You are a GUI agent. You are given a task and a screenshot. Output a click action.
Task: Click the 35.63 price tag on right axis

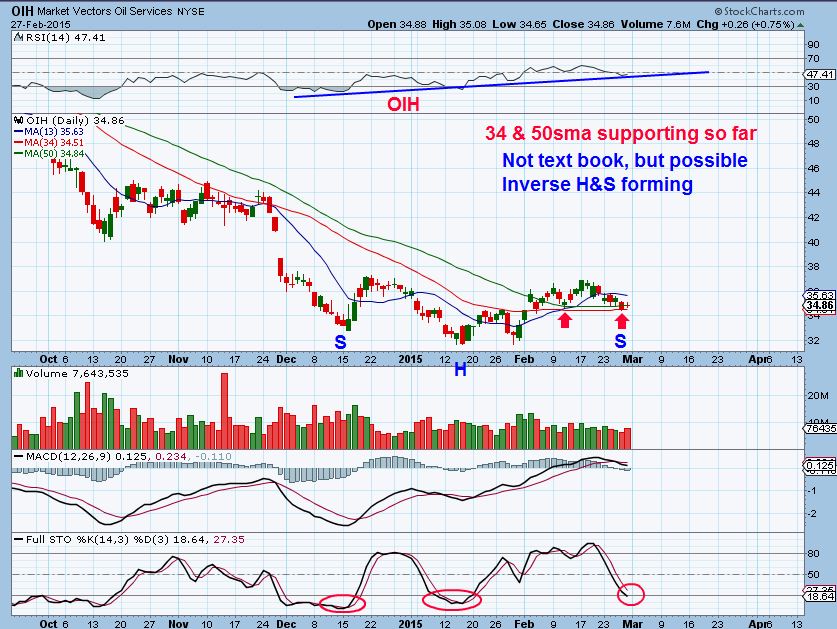click(819, 295)
